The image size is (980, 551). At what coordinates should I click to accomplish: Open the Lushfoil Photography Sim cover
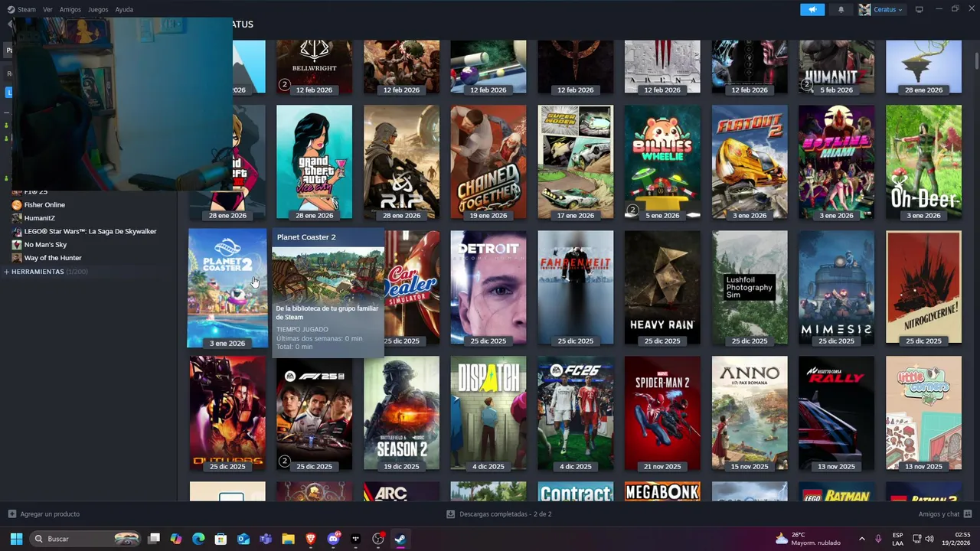[x=750, y=287]
